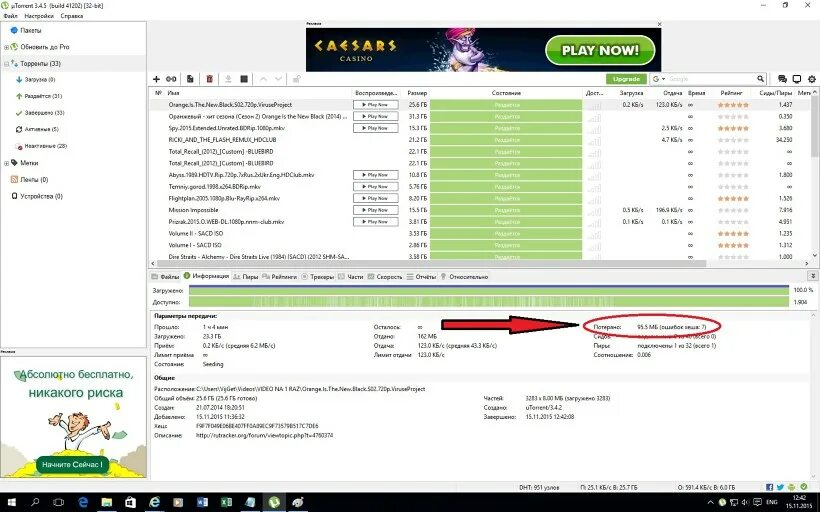The width and height of the screenshot is (820, 512).
Task: Sort by the 'Размер' column header
Action: coord(417,93)
